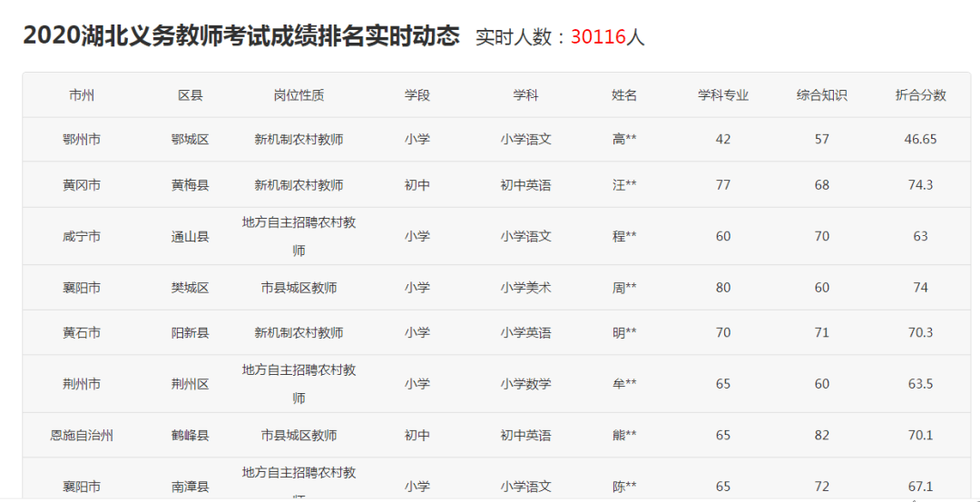This screenshot has height=502, width=980.
Task: Select 71 in the 明** row
Action: pos(822,332)
